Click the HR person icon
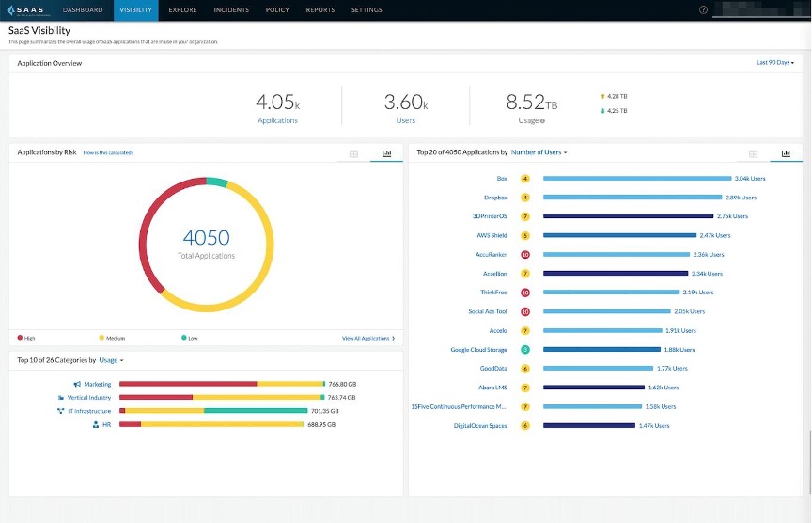812x523 pixels. tap(95, 424)
